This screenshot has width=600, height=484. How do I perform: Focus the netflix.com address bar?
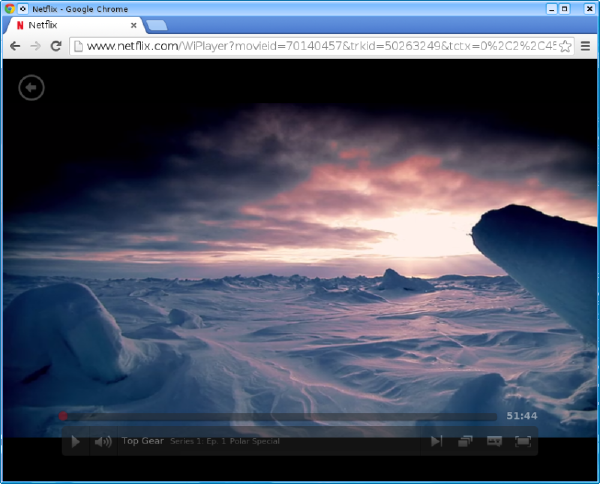tap(321, 46)
